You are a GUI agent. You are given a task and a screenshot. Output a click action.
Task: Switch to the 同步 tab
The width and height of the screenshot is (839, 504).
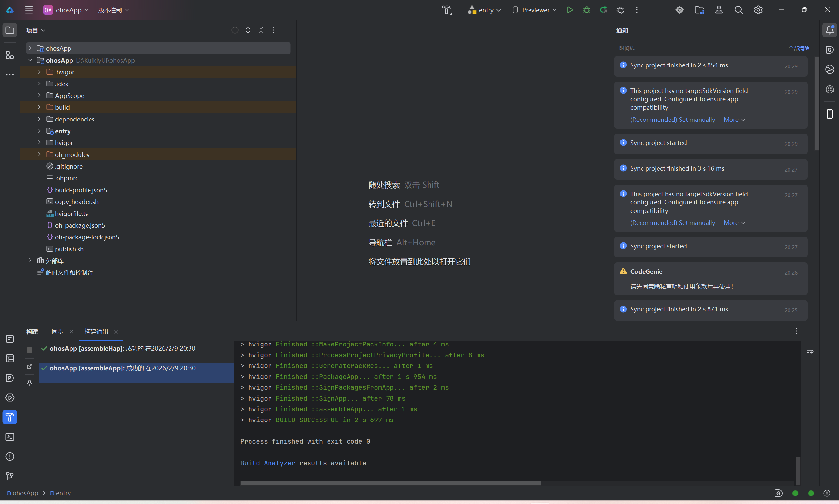(57, 331)
